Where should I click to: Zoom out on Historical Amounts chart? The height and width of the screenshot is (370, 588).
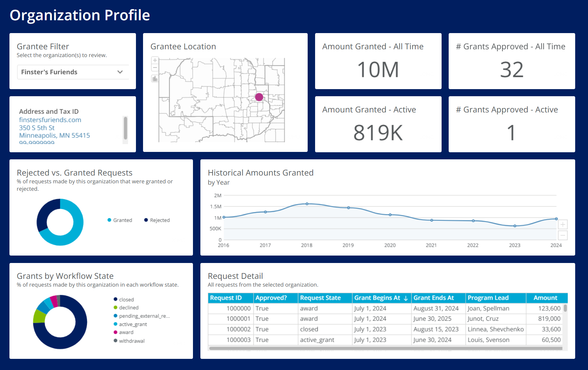pos(563,235)
